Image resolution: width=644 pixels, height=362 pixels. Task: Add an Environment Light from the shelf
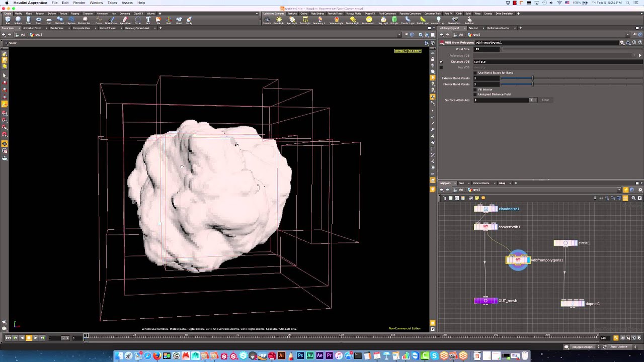tap(368, 20)
